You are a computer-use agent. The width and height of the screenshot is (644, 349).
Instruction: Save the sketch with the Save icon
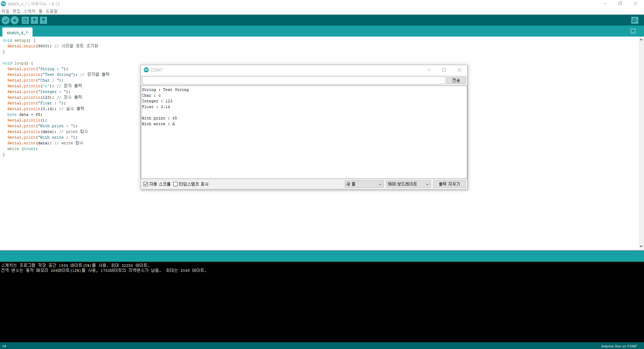tap(44, 20)
